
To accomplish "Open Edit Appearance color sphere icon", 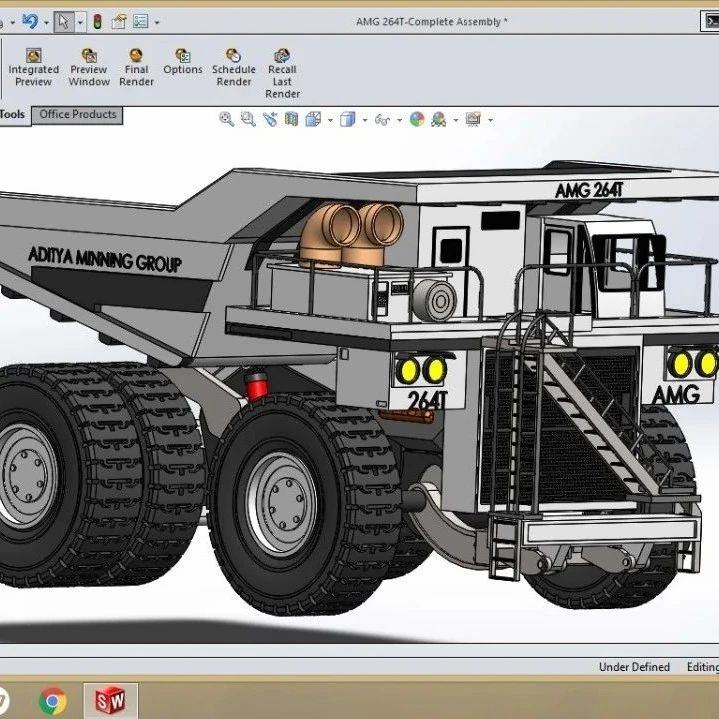I will pyautogui.click(x=417, y=120).
